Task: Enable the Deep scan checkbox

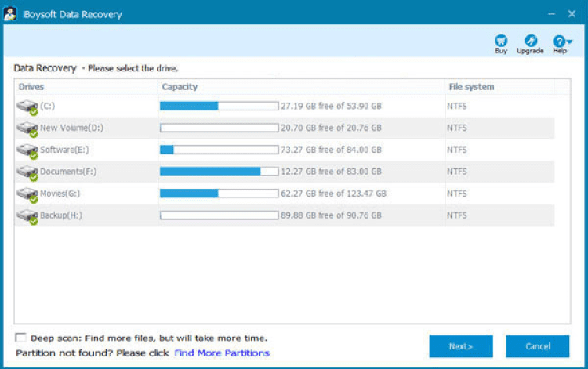Action: 20,338
